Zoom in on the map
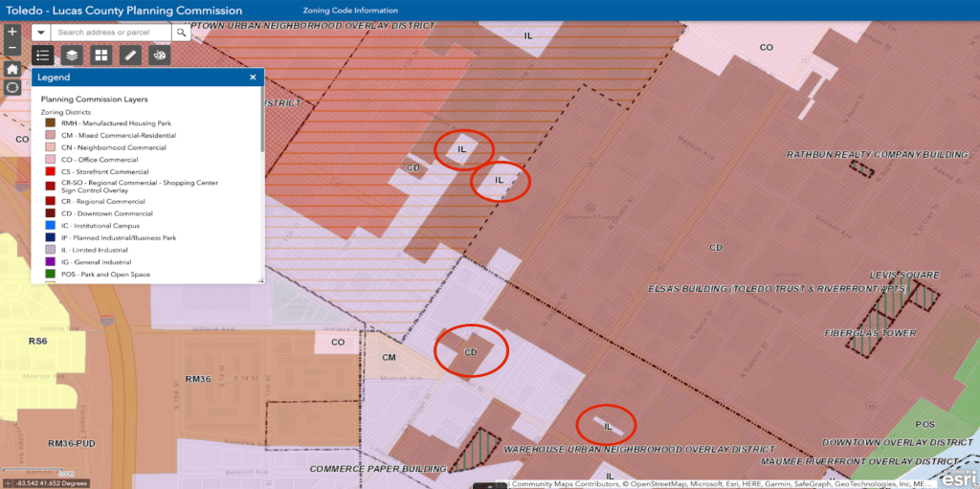This screenshot has height=489, width=980. click(x=11, y=31)
